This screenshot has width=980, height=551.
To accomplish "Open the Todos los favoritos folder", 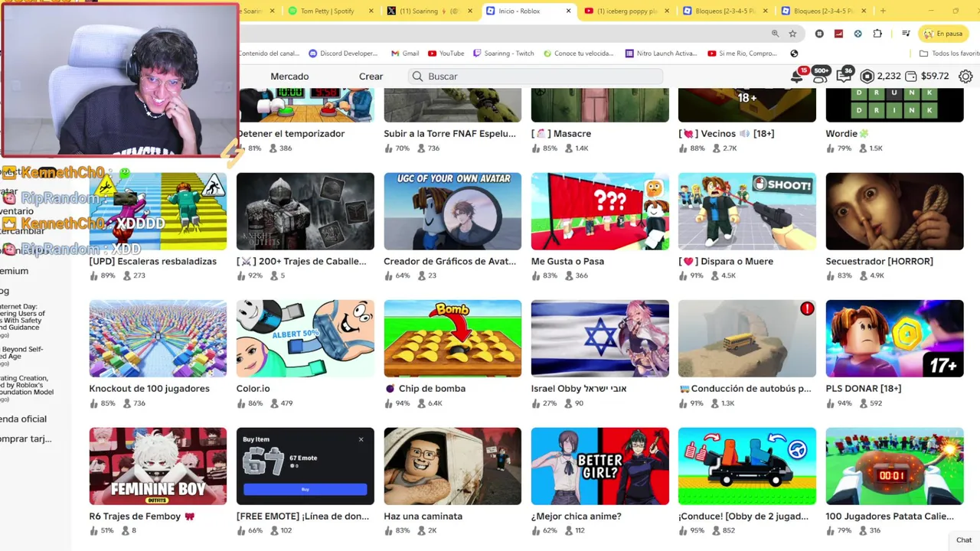I will pos(949,54).
